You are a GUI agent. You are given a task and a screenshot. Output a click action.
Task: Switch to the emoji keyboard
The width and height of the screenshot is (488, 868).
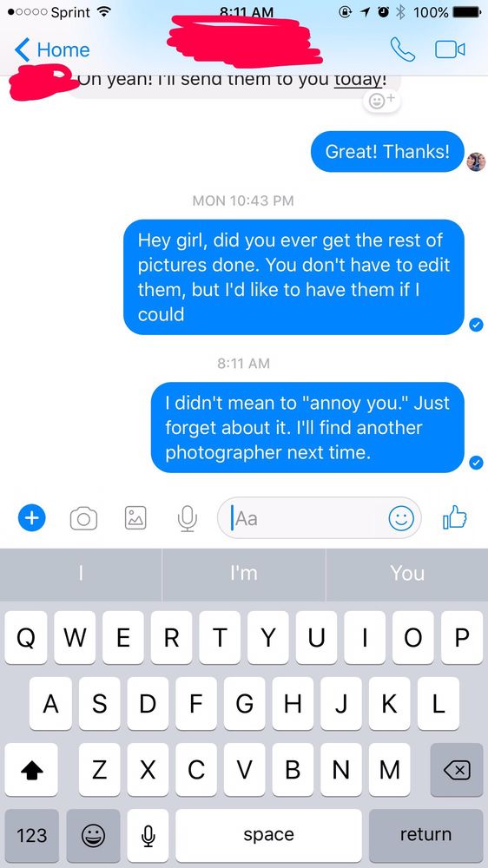(x=93, y=835)
